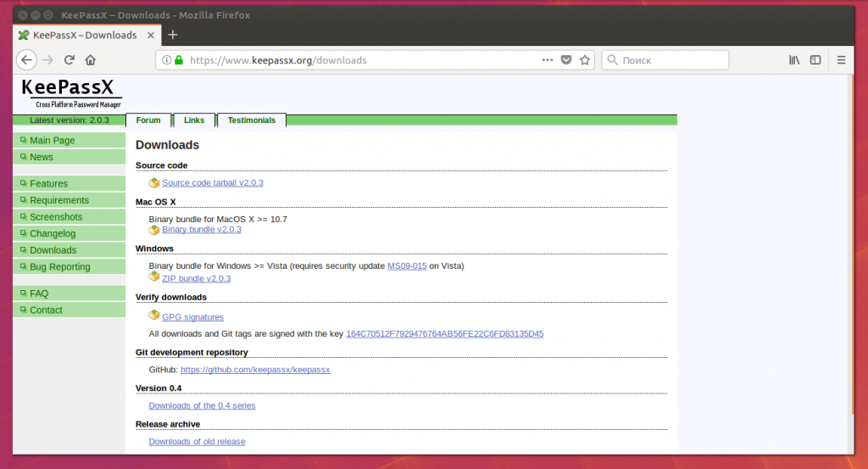Toggle the sidebar view icon
The height and width of the screenshot is (469, 868).
tap(815, 60)
